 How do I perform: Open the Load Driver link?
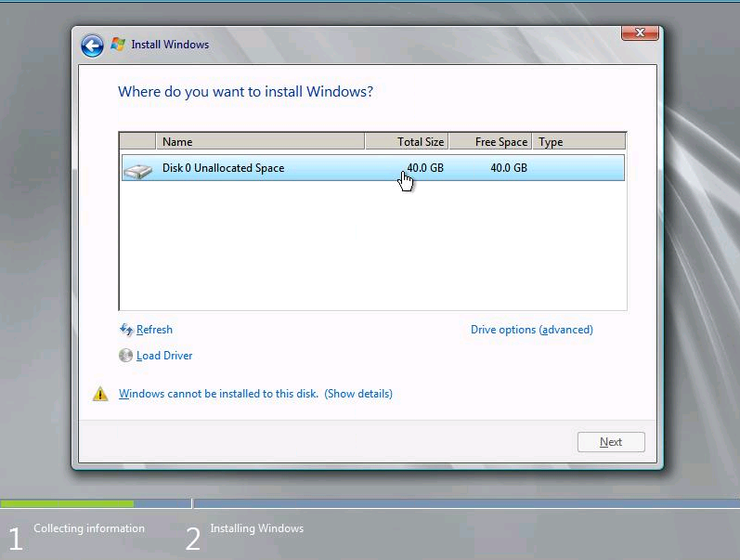tap(164, 356)
